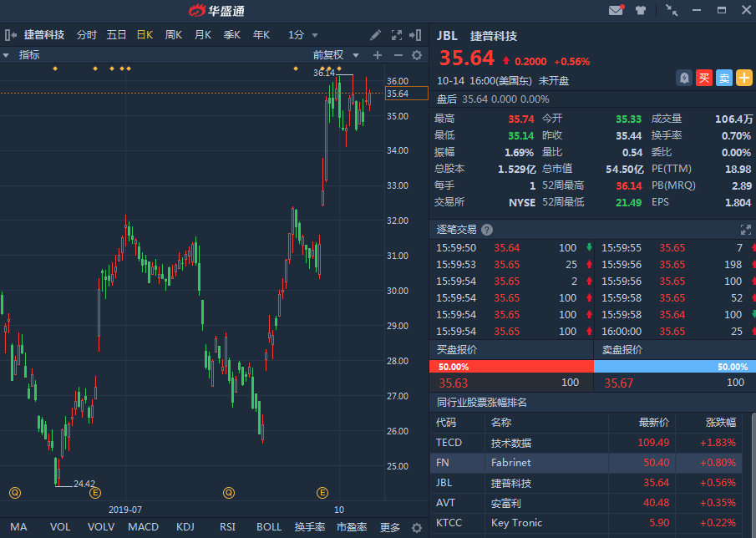
Task: Click blue ask 50.00% ratio bar
Action: 674,367
